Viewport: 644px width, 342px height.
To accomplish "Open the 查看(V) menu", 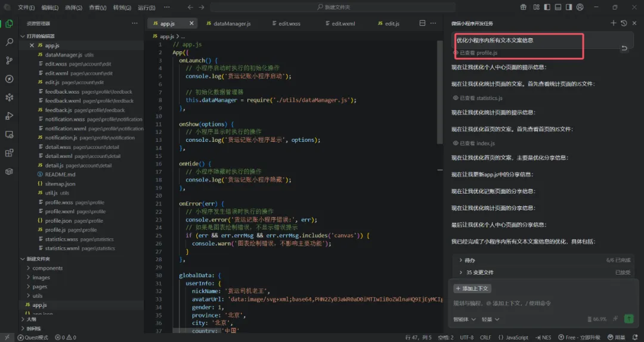I will point(98,7).
